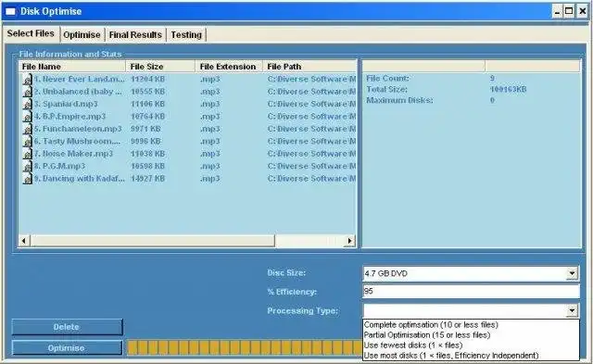Select the row 5. Funchameleon.mp3

tap(187, 129)
